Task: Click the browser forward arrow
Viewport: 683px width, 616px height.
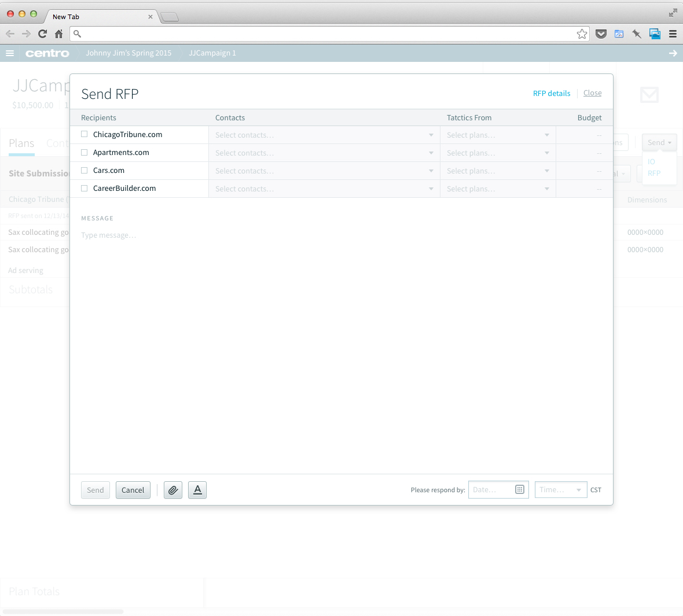Action: (x=26, y=34)
